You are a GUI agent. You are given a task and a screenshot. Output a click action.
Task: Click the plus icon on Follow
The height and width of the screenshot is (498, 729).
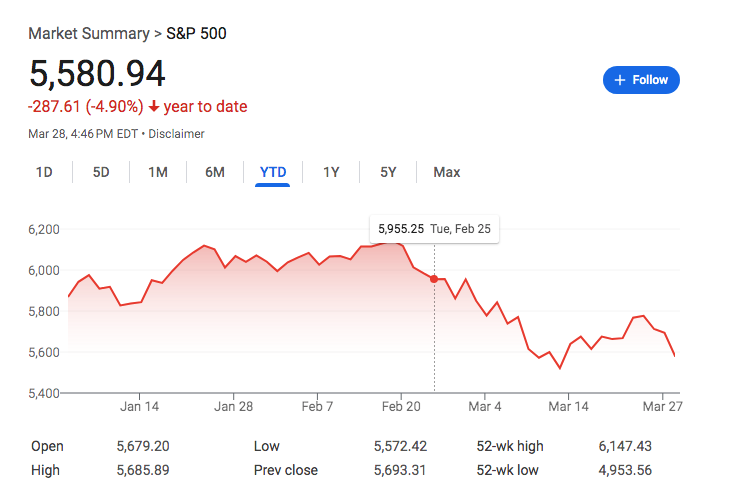pos(620,80)
